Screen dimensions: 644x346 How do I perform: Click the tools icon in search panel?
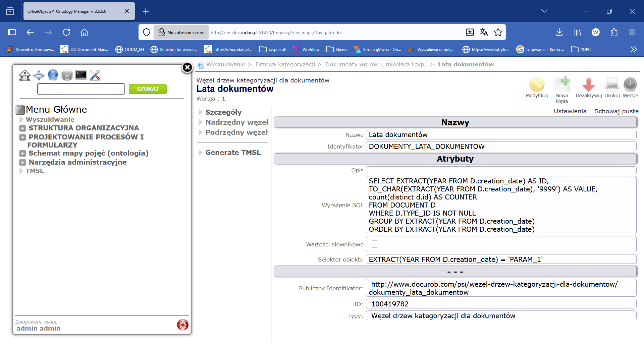[x=95, y=75]
